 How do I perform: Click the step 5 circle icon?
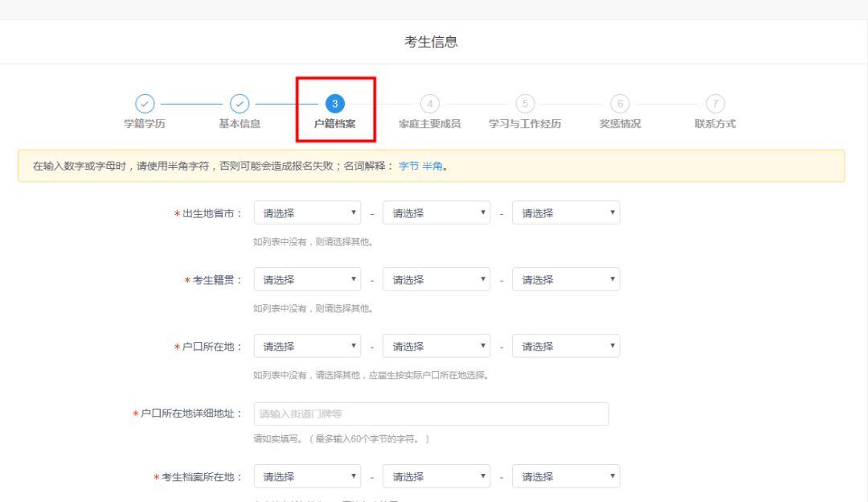[525, 104]
